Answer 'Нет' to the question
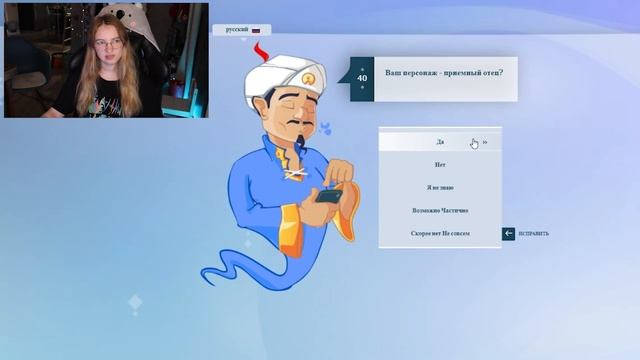 (440, 165)
